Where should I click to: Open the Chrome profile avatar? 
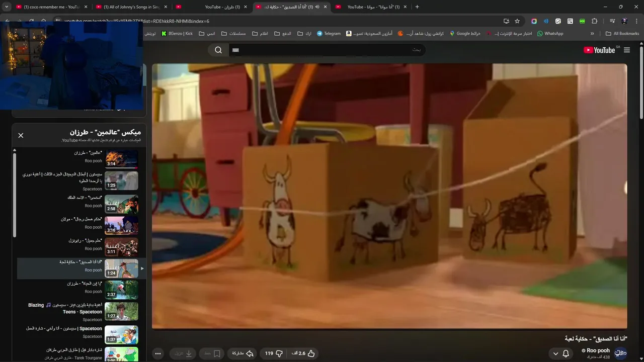(x=624, y=21)
